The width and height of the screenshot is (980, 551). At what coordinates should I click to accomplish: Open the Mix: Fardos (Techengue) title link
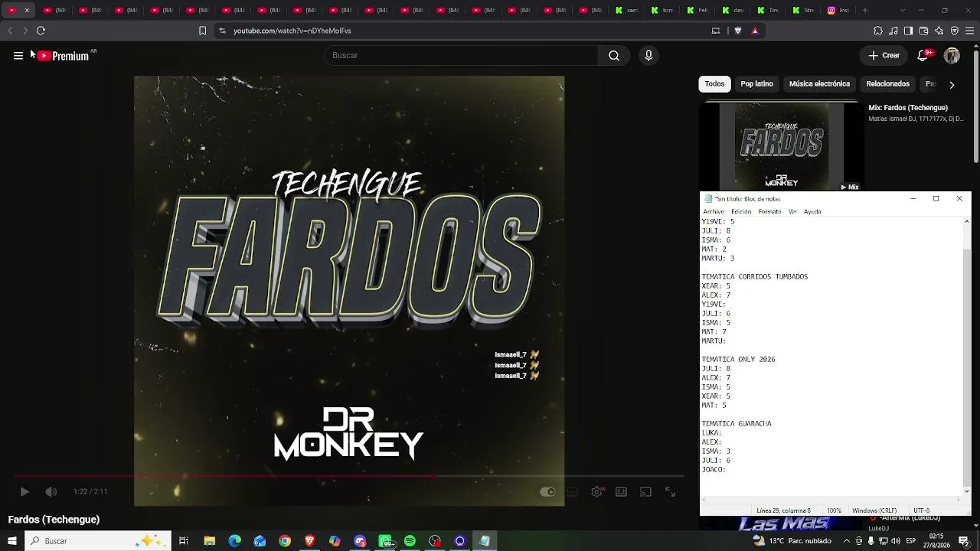pyautogui.click(x=907, y=108)
